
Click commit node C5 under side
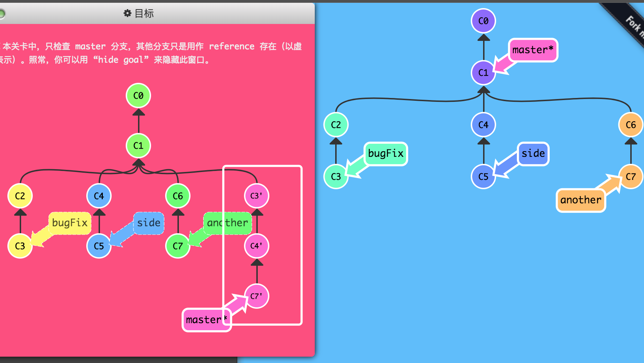pos(483,176)
